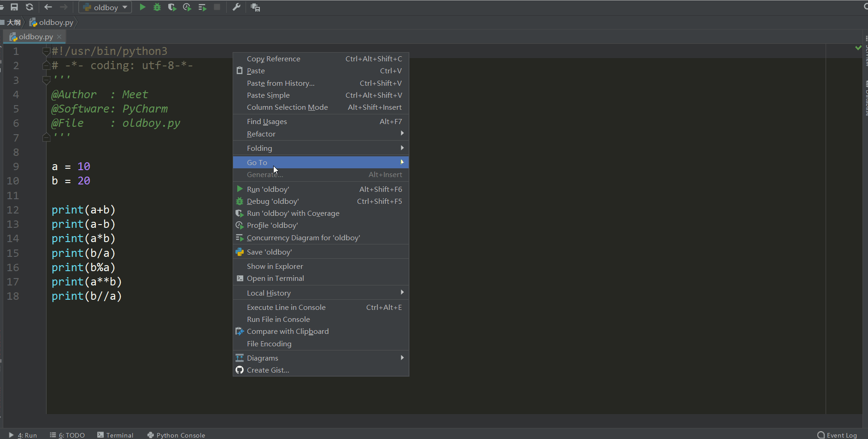Click the oldboy.py breadcrumb in navigation bar
This screenshot has height=439, width=868.
click(x=51, y=22)
